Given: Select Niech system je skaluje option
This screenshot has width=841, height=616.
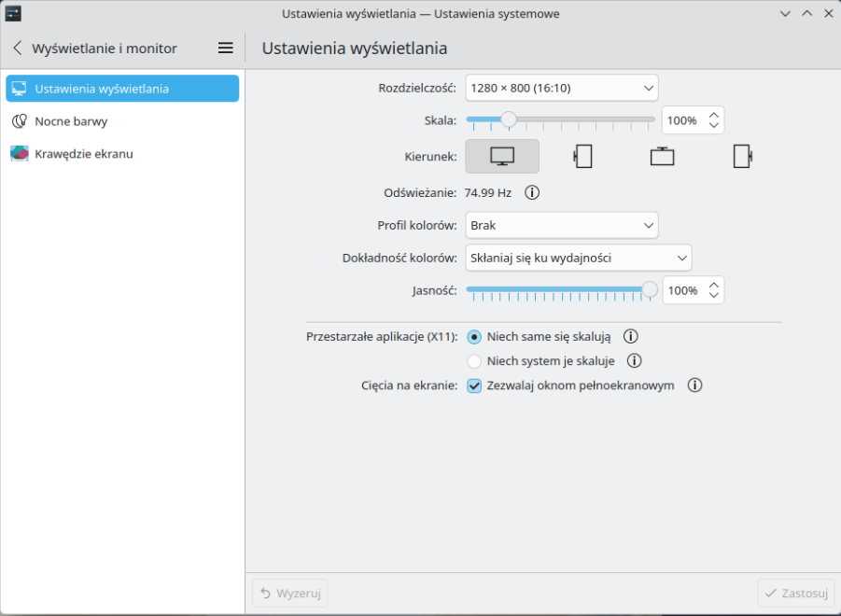Looking at the screenshot, I should 474,361.
